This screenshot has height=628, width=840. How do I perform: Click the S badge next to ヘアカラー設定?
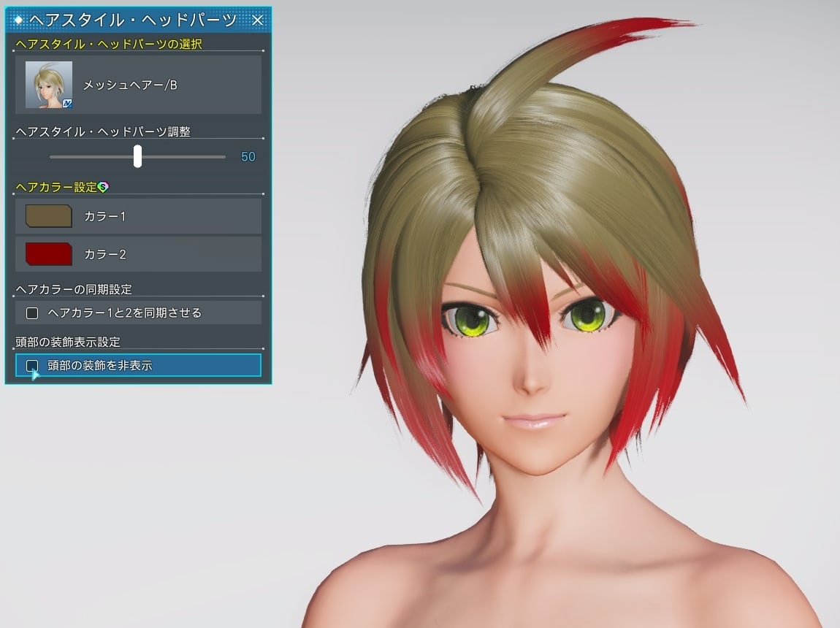pos(103,187)
